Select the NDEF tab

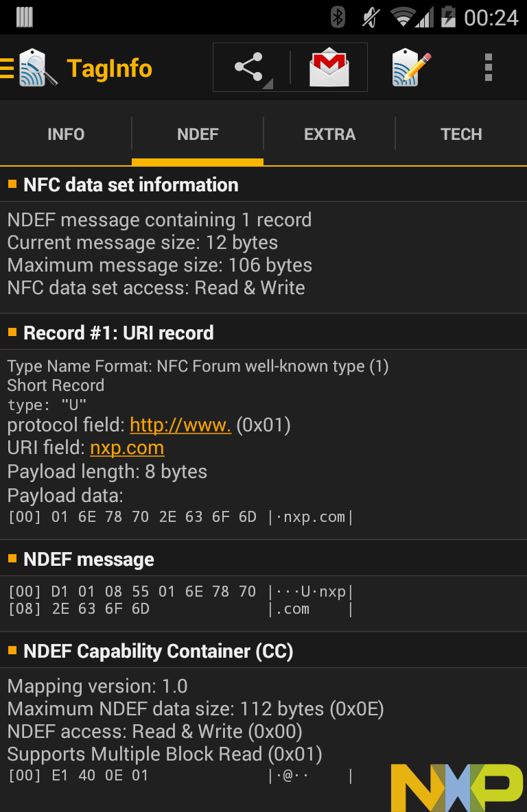pos(198,134)
